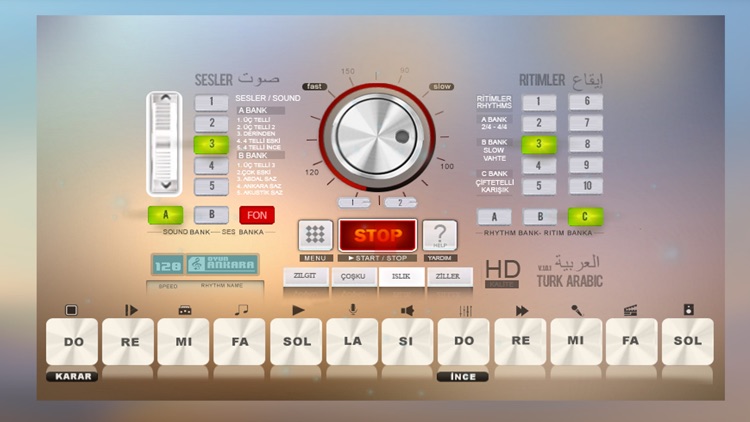Click the stop square icon above DO key
750x422 pixels.
(71, 310)
